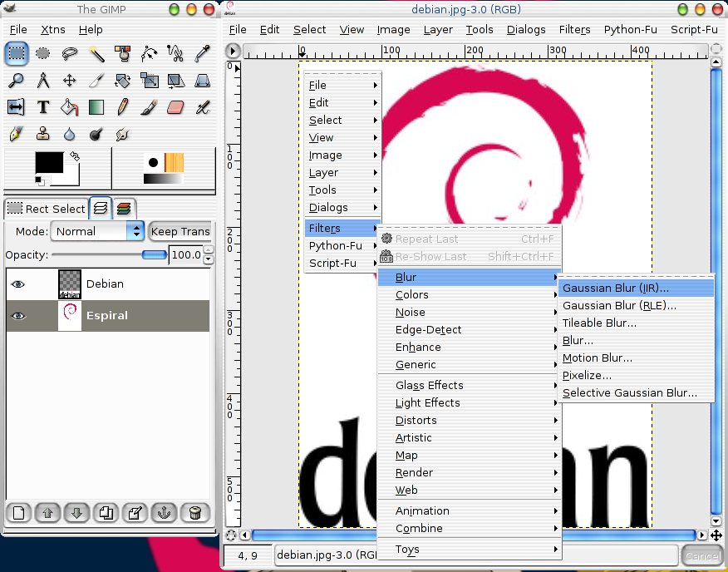Select the Bucket Fill tool
The height and width of the screenshot is (572, 728).
point(69,107)
